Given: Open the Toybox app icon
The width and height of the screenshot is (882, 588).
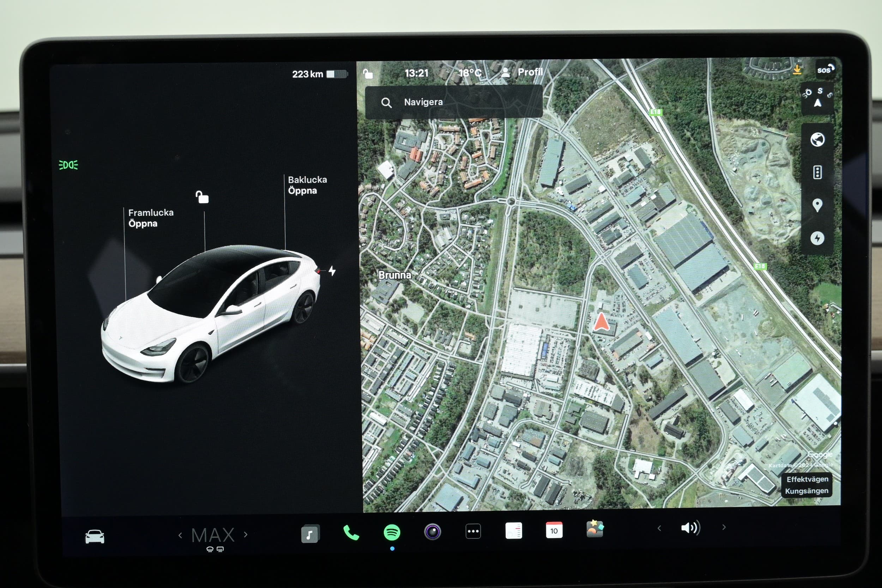Looking at the screenshot, I should click(595, 529).
